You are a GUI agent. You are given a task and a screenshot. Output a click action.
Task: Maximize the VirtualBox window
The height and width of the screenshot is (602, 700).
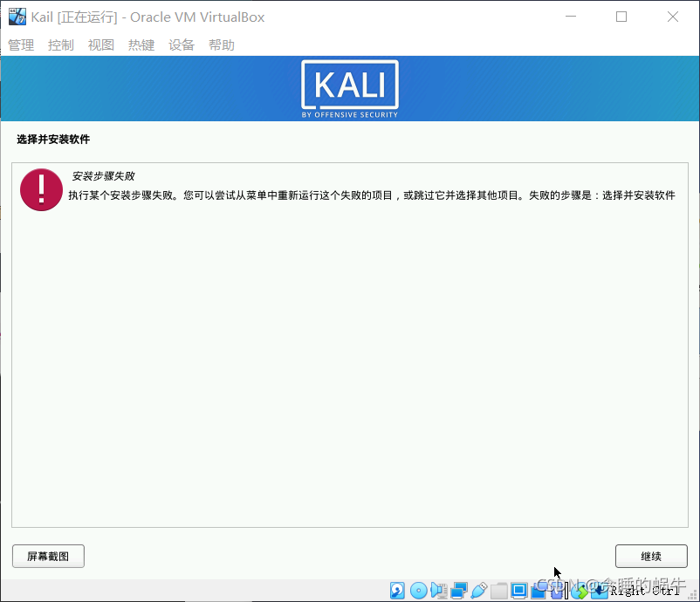pyautogui.click(x=621, y=17)
